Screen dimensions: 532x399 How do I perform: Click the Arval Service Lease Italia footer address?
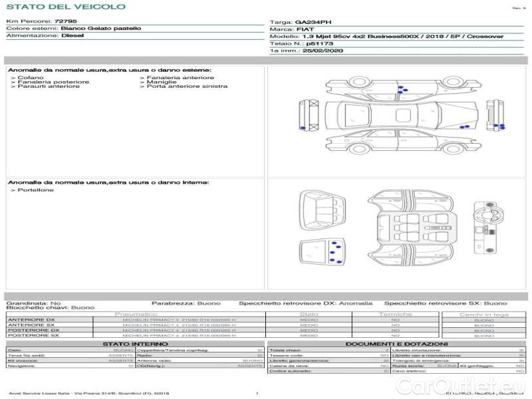click(x=89, y=393)
